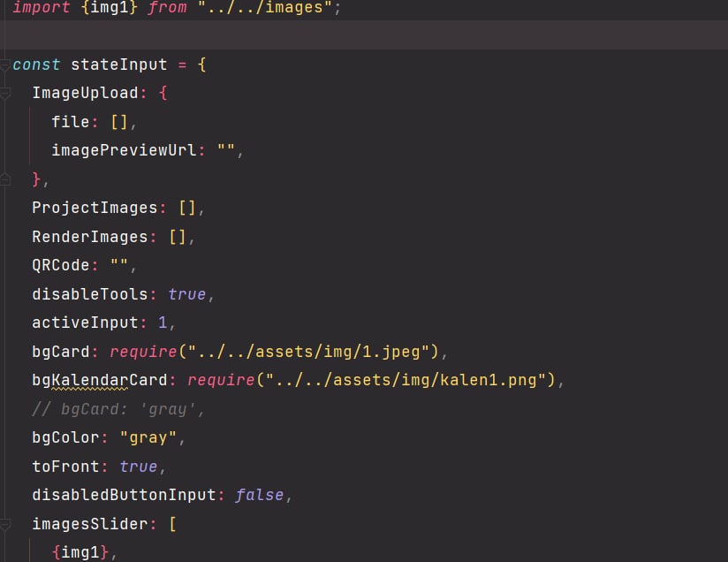Click the true value of toFront
This screenshot has height=562, width=728.
pyautogui.click(x=139, y=467)
